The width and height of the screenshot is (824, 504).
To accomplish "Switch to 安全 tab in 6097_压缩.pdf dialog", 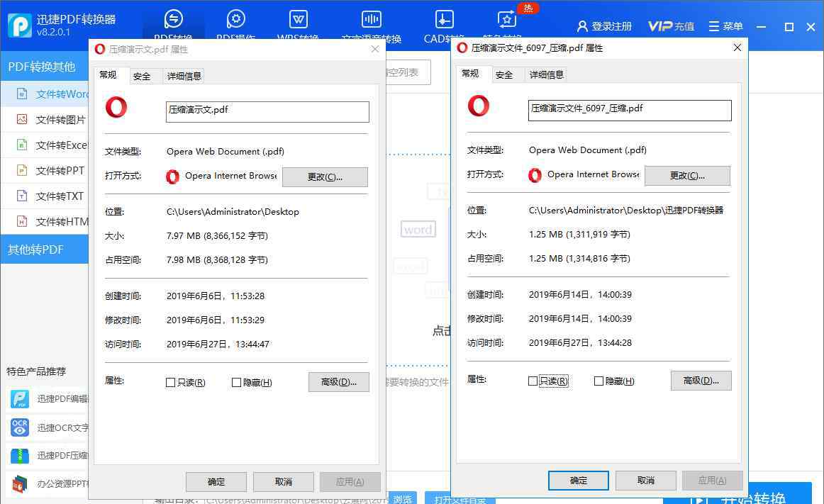I will 504,75.
